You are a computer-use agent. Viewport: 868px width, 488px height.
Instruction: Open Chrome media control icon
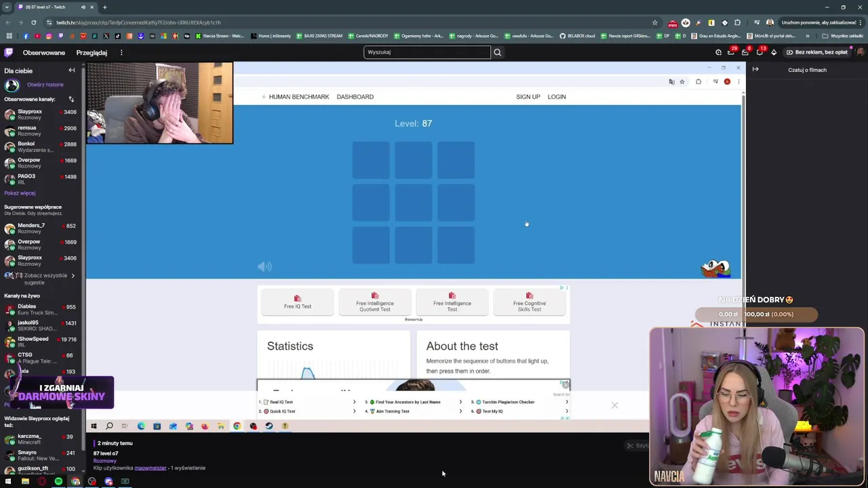(756, 22)
